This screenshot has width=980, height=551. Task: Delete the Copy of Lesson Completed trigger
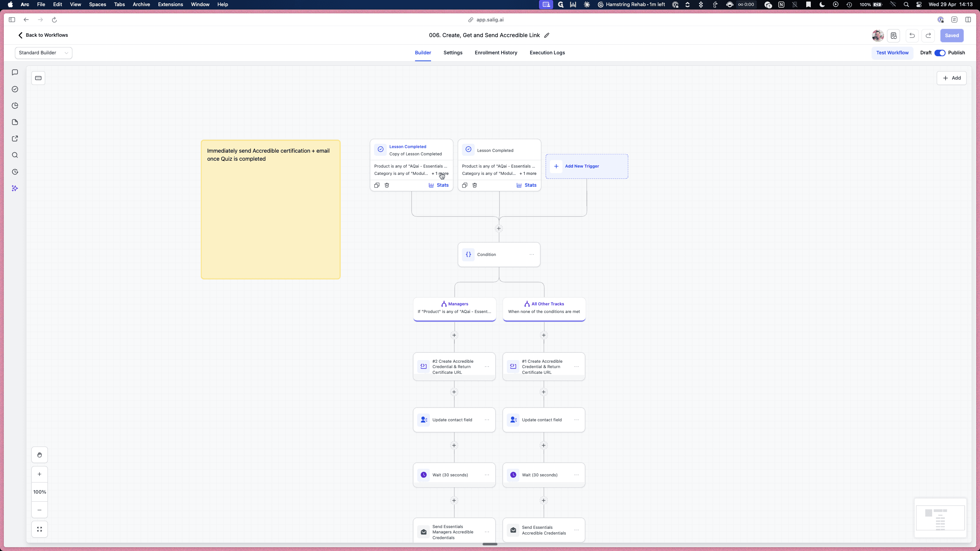point(387,185)
